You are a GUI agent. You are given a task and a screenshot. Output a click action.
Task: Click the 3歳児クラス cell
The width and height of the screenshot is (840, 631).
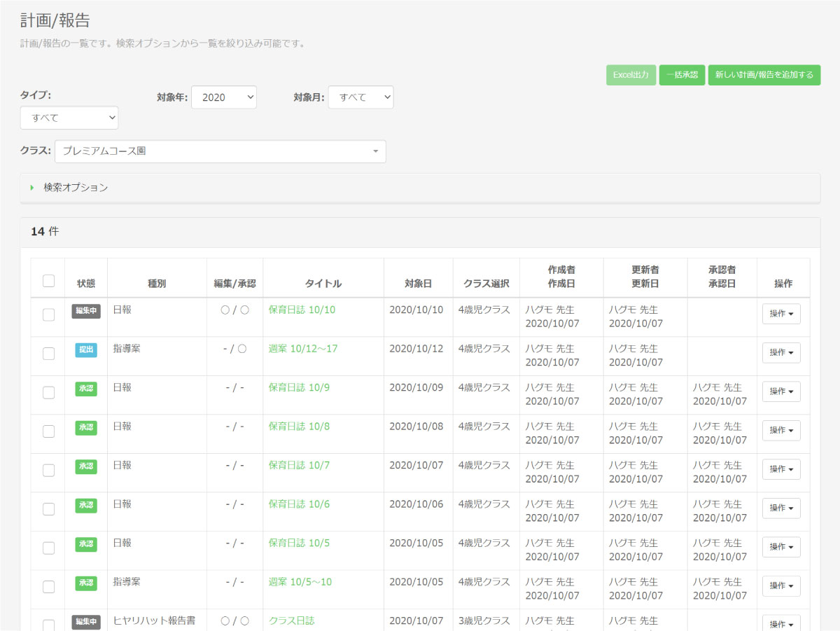484,620
